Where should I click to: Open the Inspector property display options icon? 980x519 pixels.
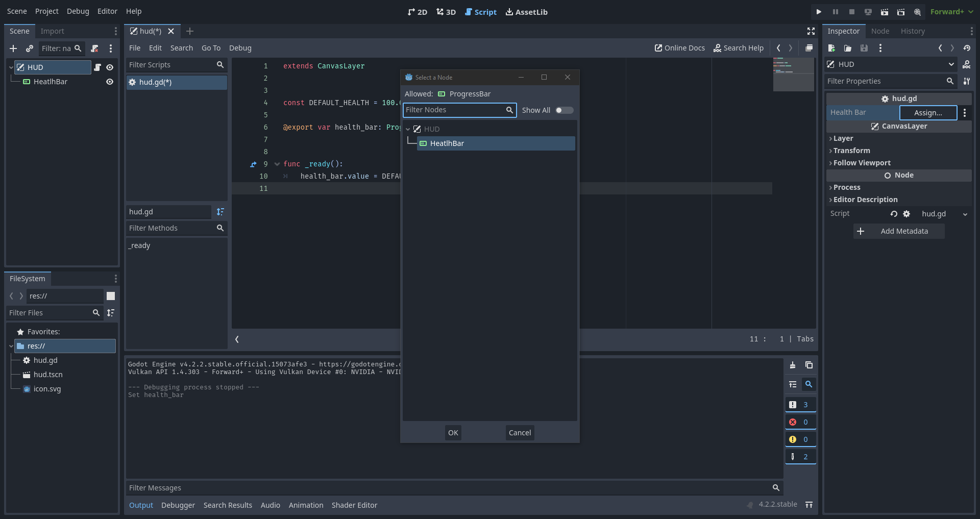[967, 81]
